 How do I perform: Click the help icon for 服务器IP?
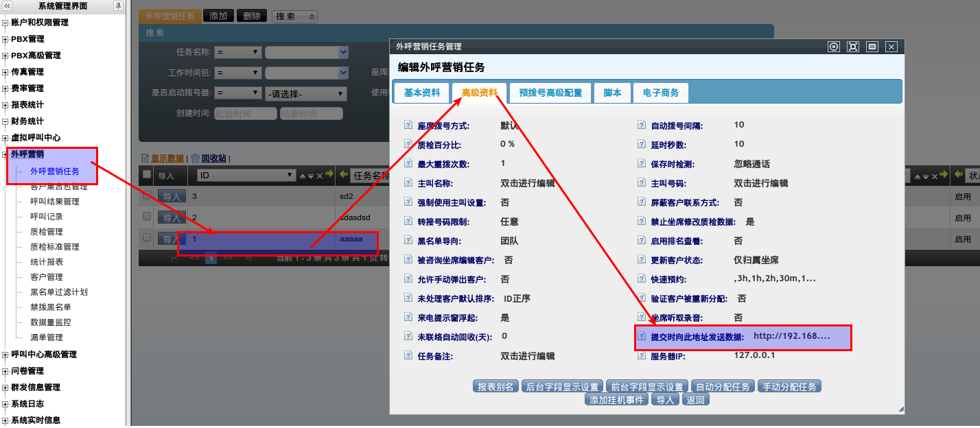pyautogui.click(x=642, y=356)
